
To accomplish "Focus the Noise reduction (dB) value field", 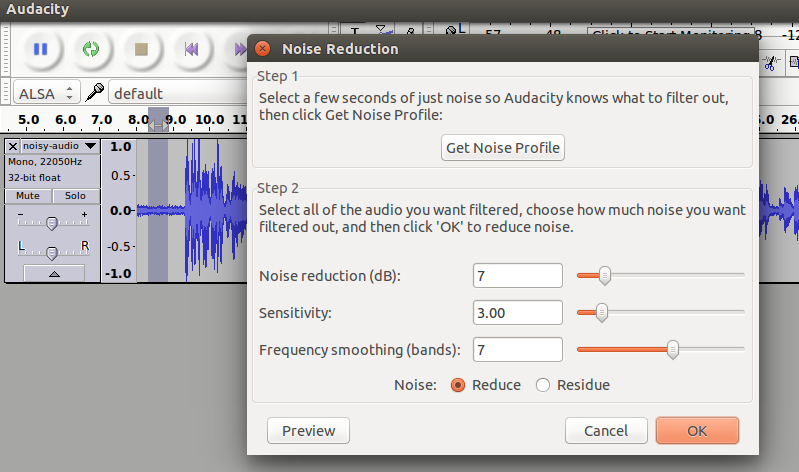I will coord(518,276).
